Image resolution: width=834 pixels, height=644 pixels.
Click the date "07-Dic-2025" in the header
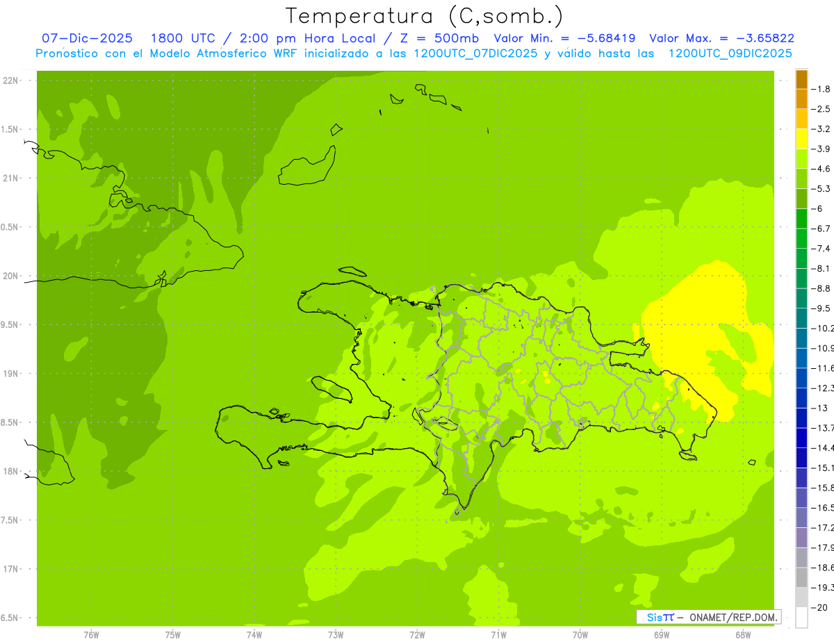pos(87,38)
